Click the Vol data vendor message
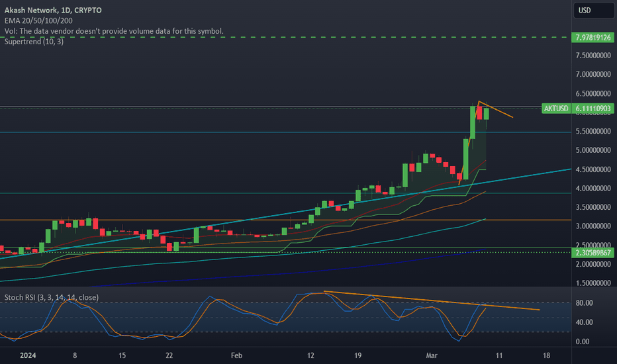Screen dimensions: 617x364 tap(114, 31)
